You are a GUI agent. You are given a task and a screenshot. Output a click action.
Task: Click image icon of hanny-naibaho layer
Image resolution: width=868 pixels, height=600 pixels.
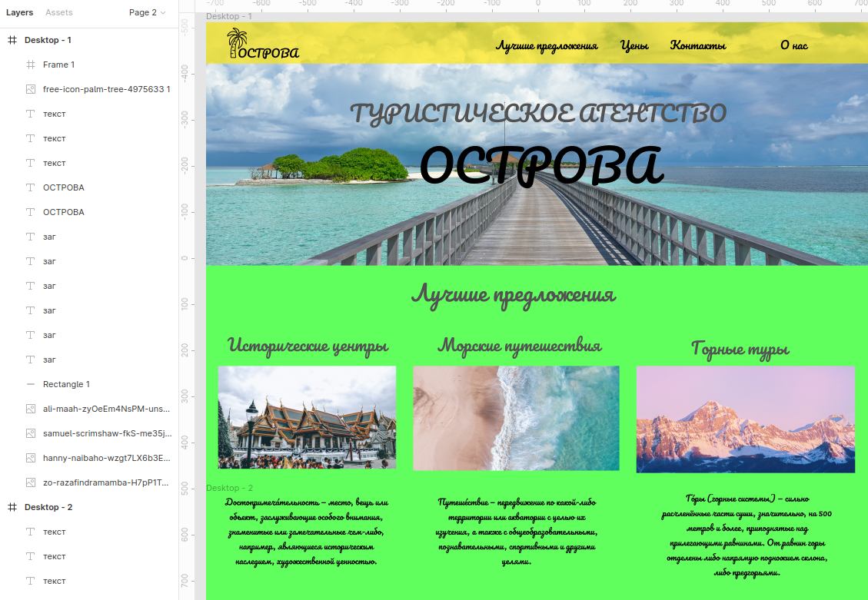31,458
